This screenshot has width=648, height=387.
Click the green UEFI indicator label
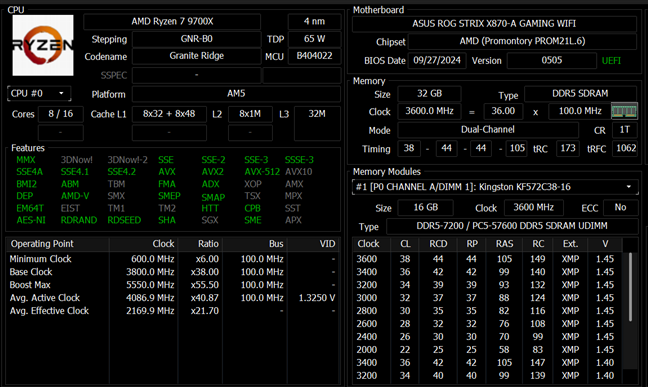pyautogui.click(x=611, y=61)
